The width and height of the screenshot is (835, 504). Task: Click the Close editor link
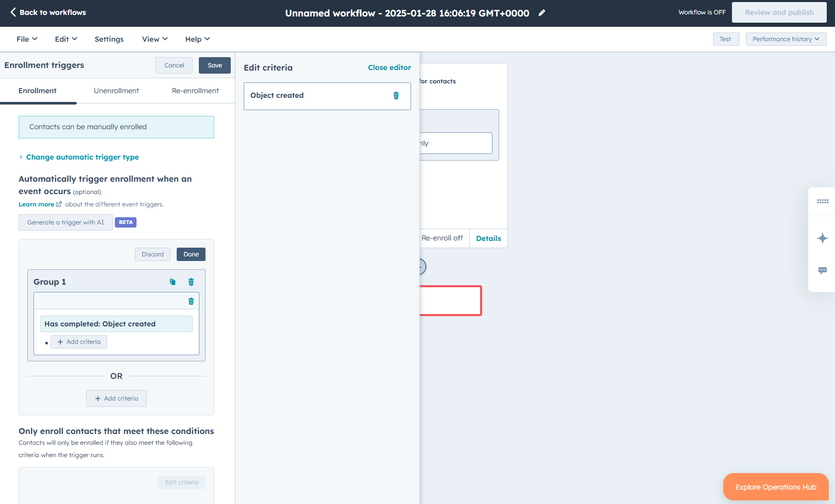389,67
